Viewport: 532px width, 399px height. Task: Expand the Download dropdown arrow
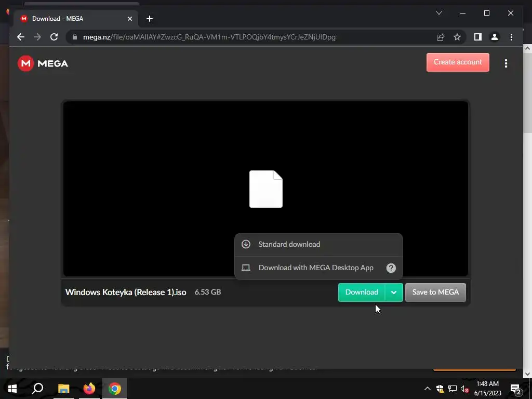394,292
